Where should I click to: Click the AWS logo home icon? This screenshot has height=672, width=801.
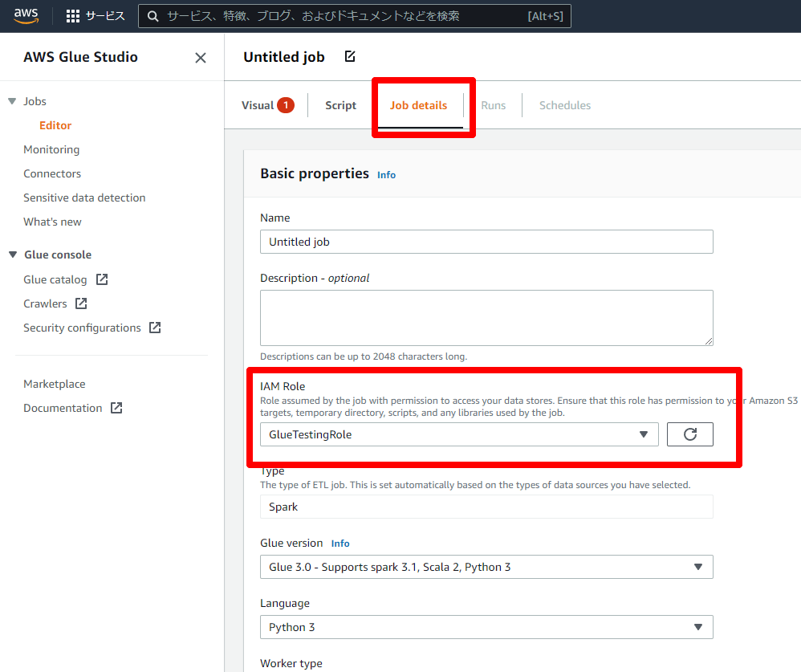(x=26, y=16)
